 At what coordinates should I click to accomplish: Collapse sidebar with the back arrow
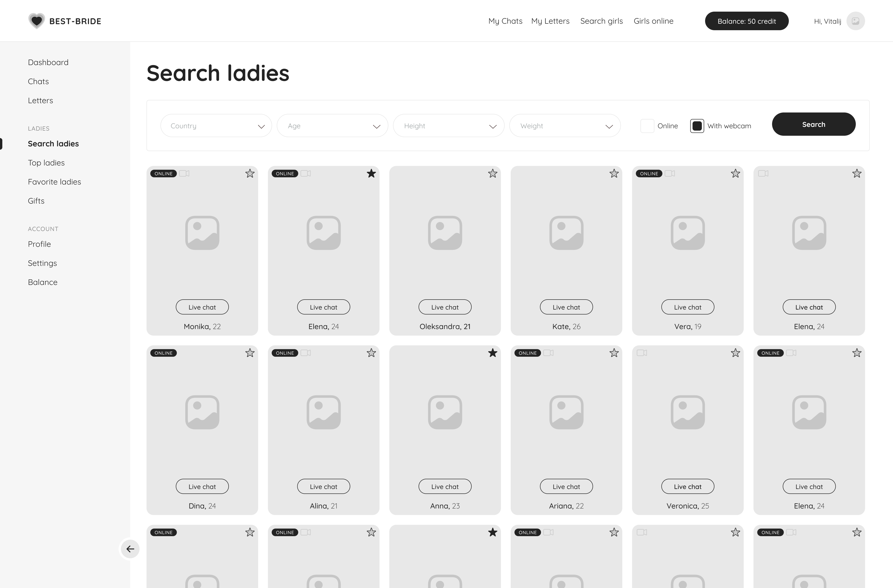(x=130, y=549)
